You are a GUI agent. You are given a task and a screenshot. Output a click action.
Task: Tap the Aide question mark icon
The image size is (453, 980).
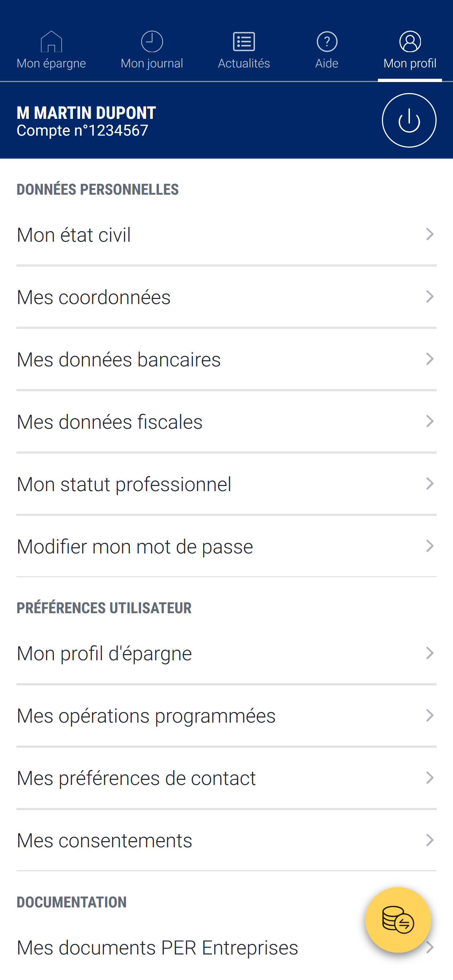[x=326, y=42]
